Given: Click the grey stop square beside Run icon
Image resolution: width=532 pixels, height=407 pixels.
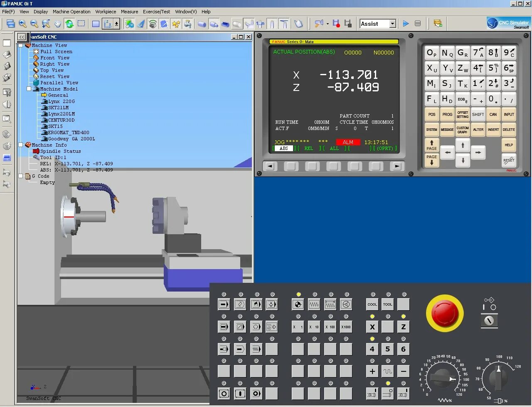Looking at the screenshot, I should [x=418, y=24].
